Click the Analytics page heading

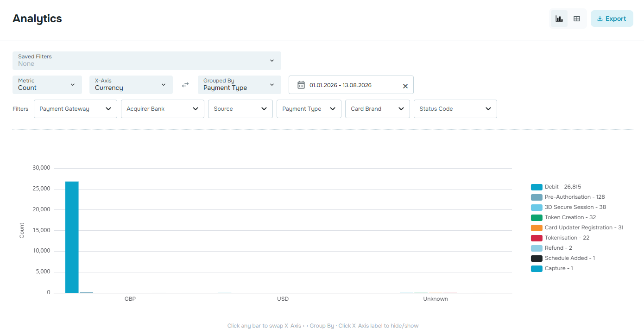[x=37, y=19]
